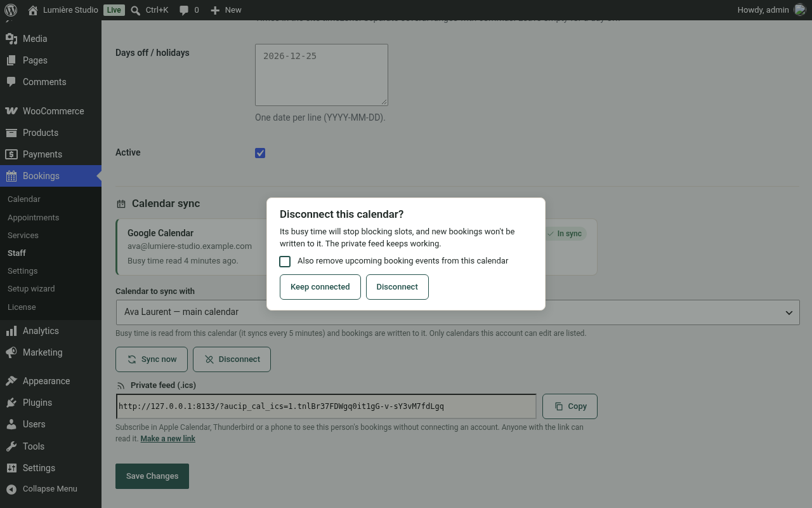Click the Appearance brush icon
This screenshot has height=508, width=812.
click(x=11, y=381)
